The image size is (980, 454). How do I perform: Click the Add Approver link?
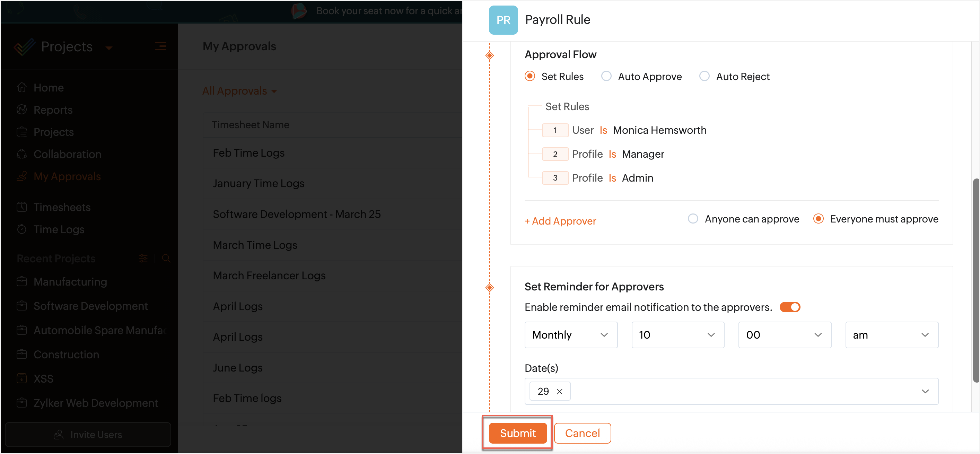click(x=560, y=221)
